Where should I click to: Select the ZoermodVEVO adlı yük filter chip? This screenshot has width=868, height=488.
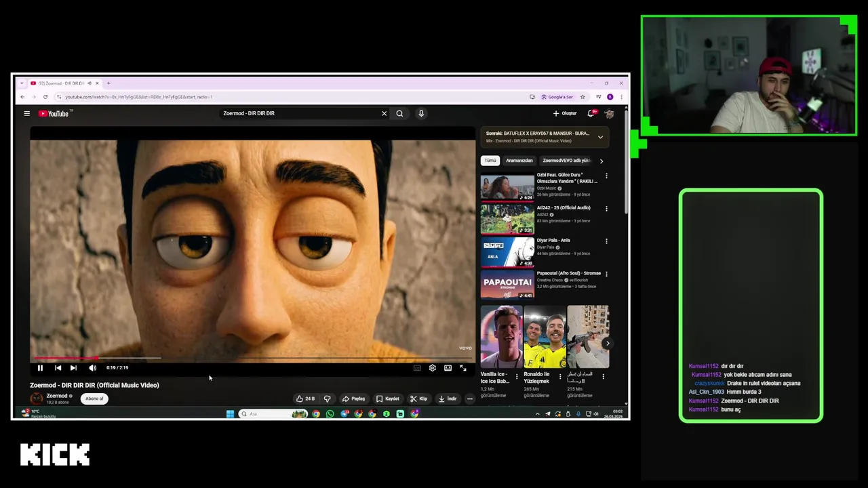click(x=566, y=161)
